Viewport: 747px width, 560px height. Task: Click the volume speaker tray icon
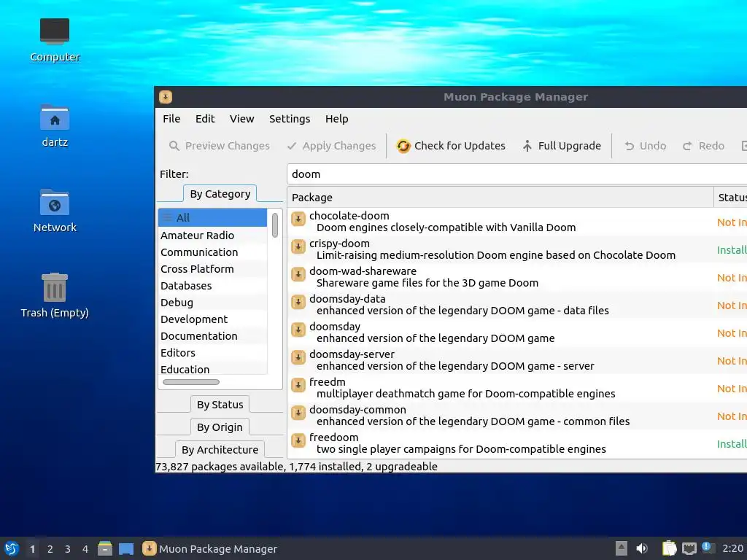click(x=642, y=548)
